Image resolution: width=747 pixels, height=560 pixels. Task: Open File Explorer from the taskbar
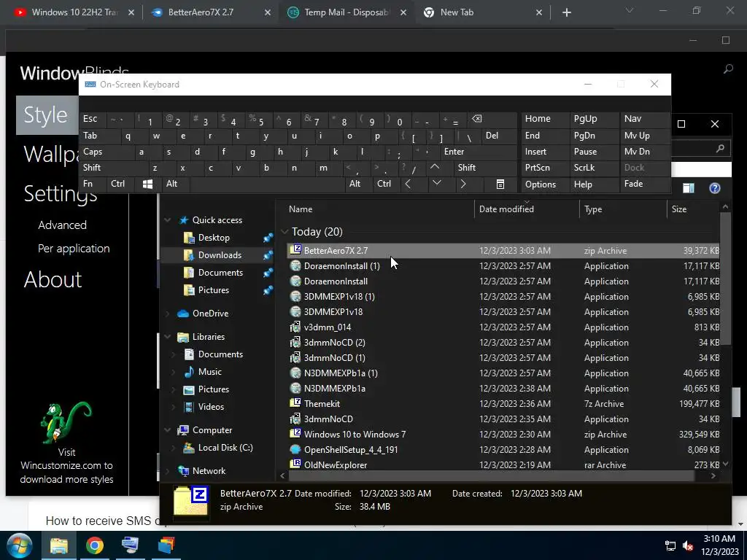[x=59, y=545]
